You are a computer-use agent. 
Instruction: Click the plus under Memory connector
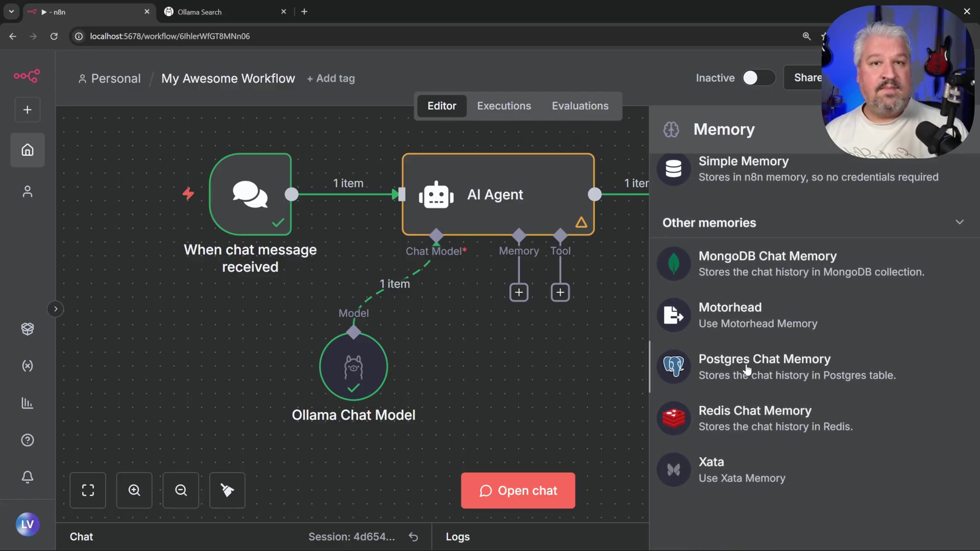[519, 292]
